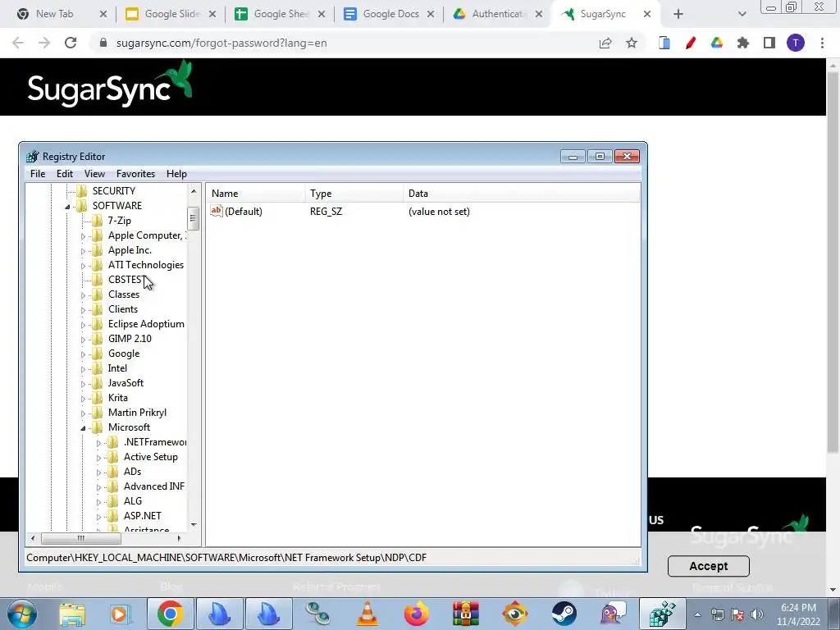Image resolution: width=840 pixels, height=630 pixels.
Task: Select the Intel key
Action: [x=117, y=368]
